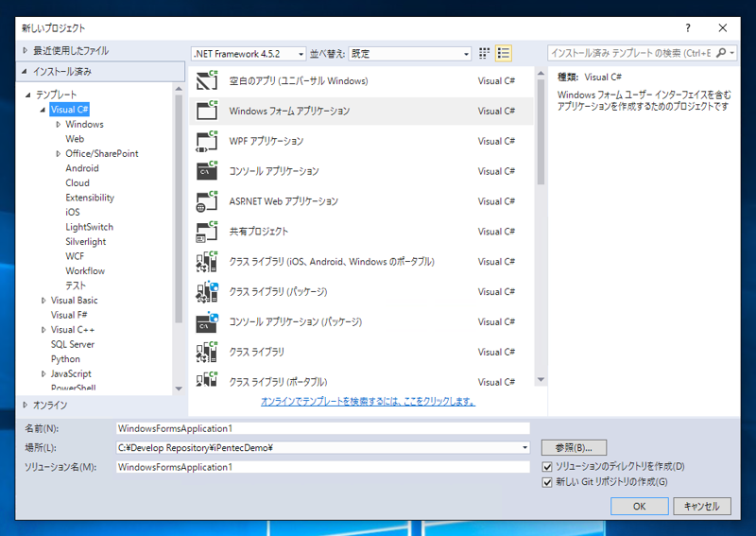Select the Web template category
Image resolution: width=756 pixels, height=536 pixels.
[75, 139]
